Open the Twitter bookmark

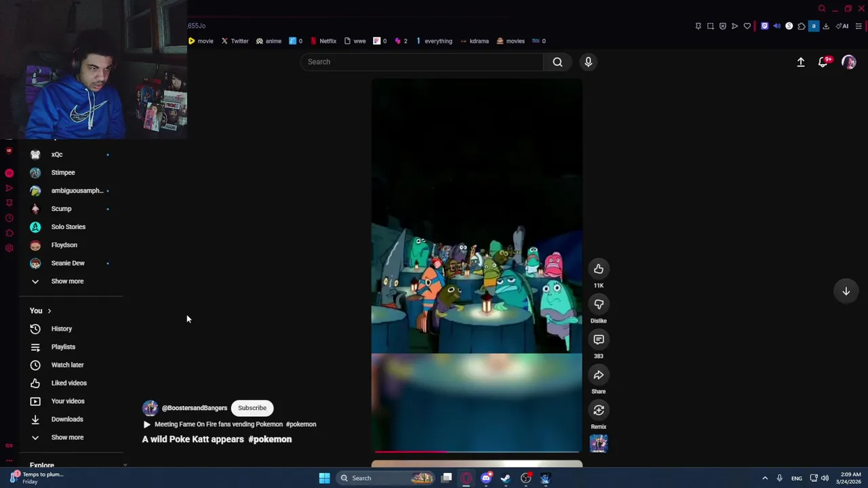(235, 41)
